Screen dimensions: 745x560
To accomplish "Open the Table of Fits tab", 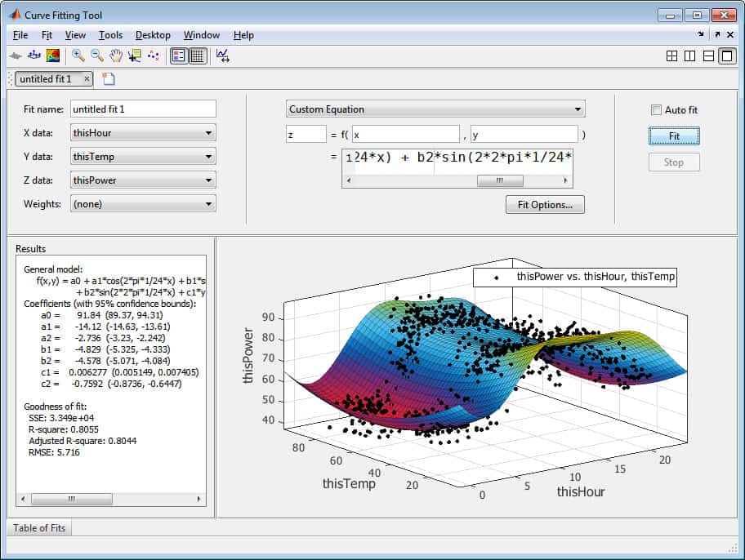I will (39, 527).
